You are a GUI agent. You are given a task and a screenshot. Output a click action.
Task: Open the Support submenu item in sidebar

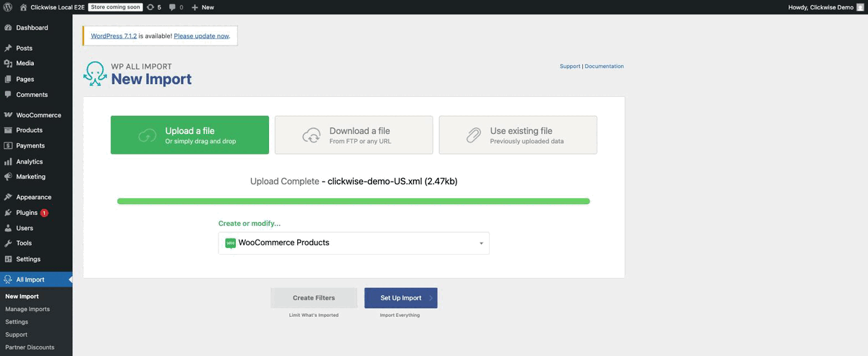(x=16, y=334)
